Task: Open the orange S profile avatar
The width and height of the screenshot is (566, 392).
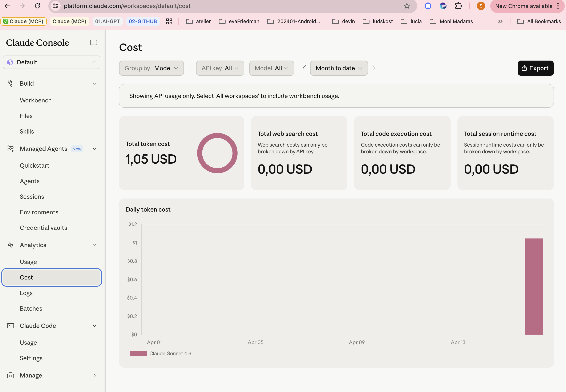Action: [x=481, y=6]
